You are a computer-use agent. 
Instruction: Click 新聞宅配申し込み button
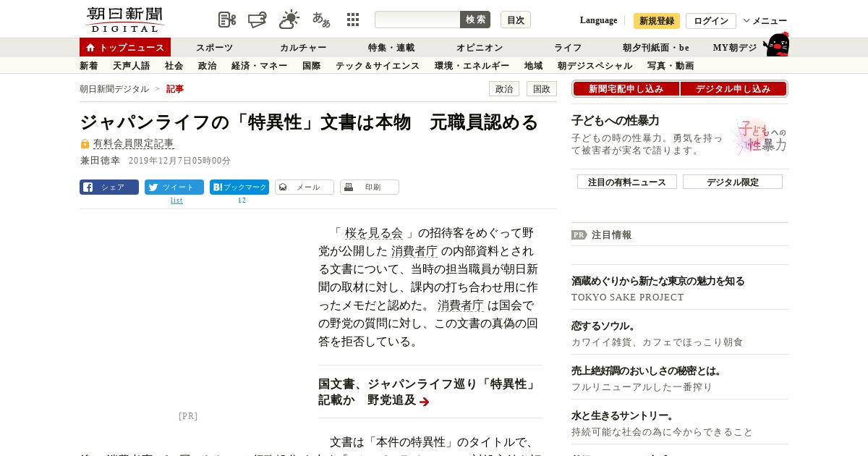pyautogui.click(x=626, y=89)
